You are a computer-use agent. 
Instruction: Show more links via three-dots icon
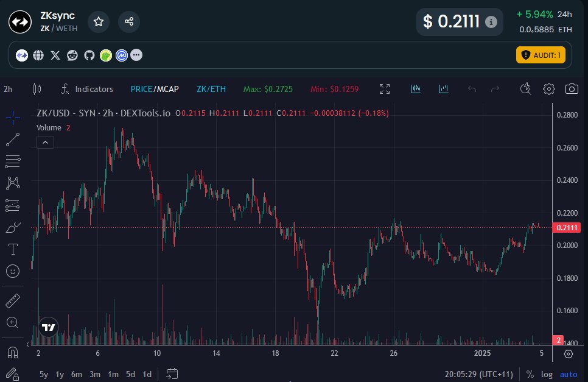[x=136, y=55]
